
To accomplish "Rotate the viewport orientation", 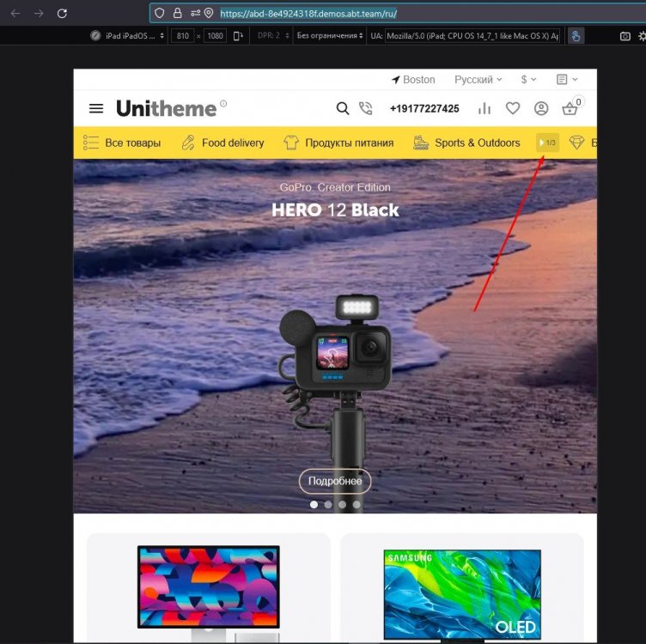I will coord(239,36).
